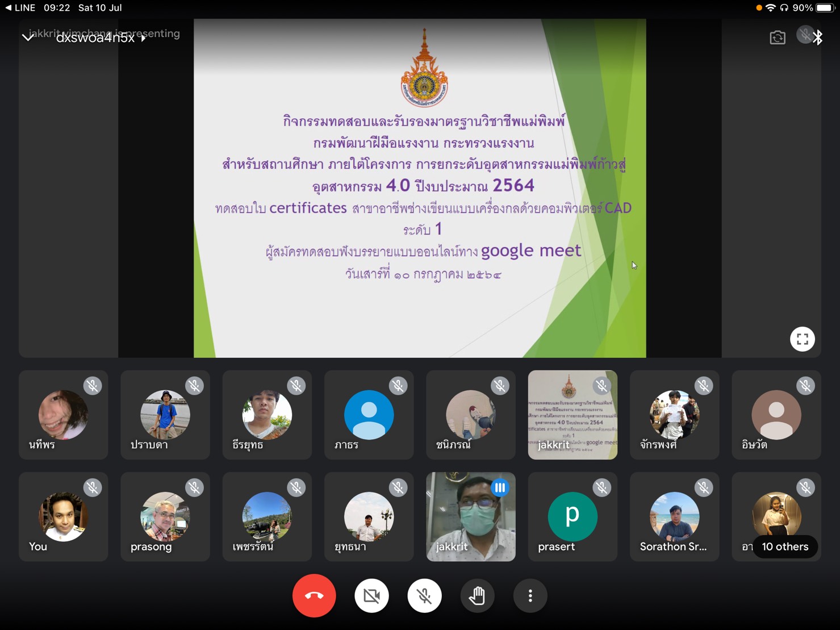This screenshot has height=630, width=840.
Task: Open the เพชรรัตน์ participant tile
Action: (267, 516)
